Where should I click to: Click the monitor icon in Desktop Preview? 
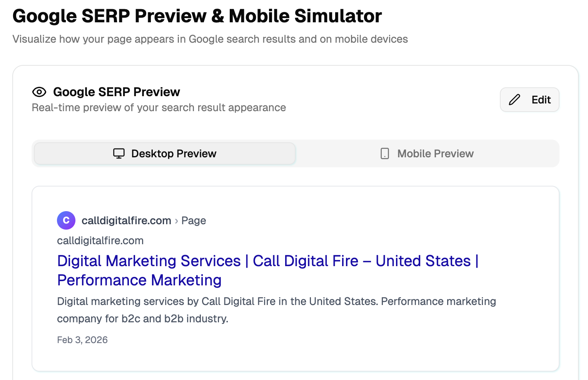(119, 153)
